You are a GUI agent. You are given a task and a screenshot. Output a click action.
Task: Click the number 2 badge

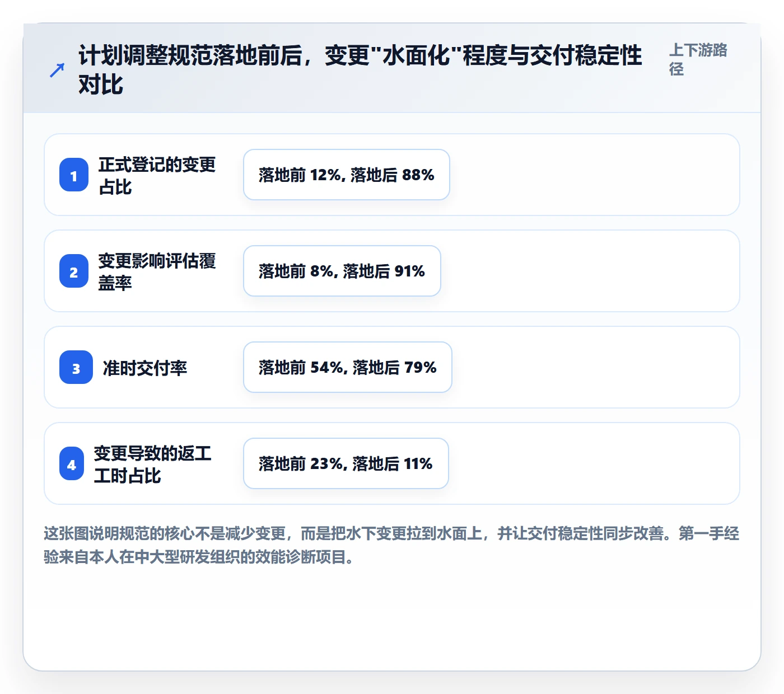pyautogui.click(x=74, y=271)
